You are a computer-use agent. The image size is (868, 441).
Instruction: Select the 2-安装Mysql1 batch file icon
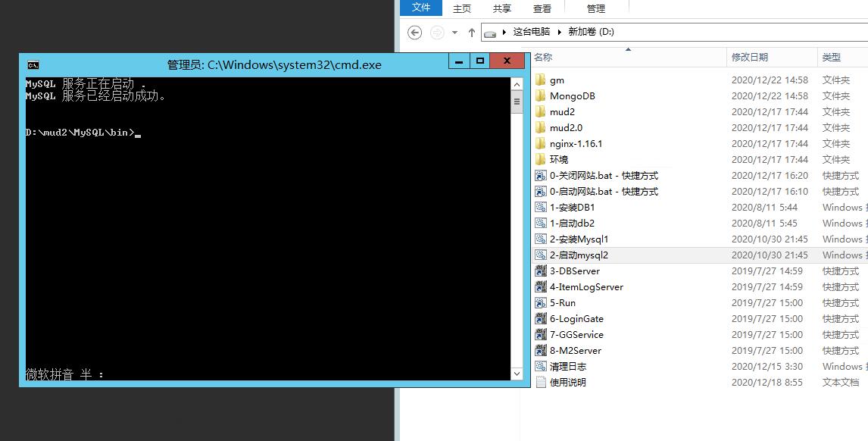tap(541, 239)
